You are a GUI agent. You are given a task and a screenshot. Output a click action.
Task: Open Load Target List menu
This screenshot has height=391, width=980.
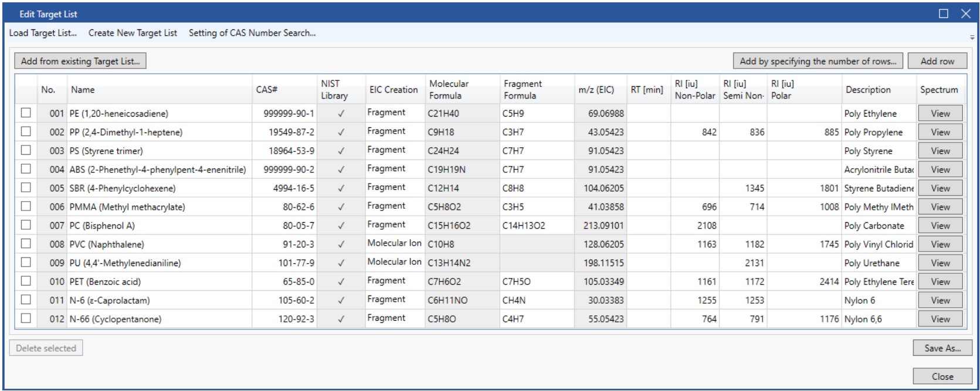click(43, 33)
